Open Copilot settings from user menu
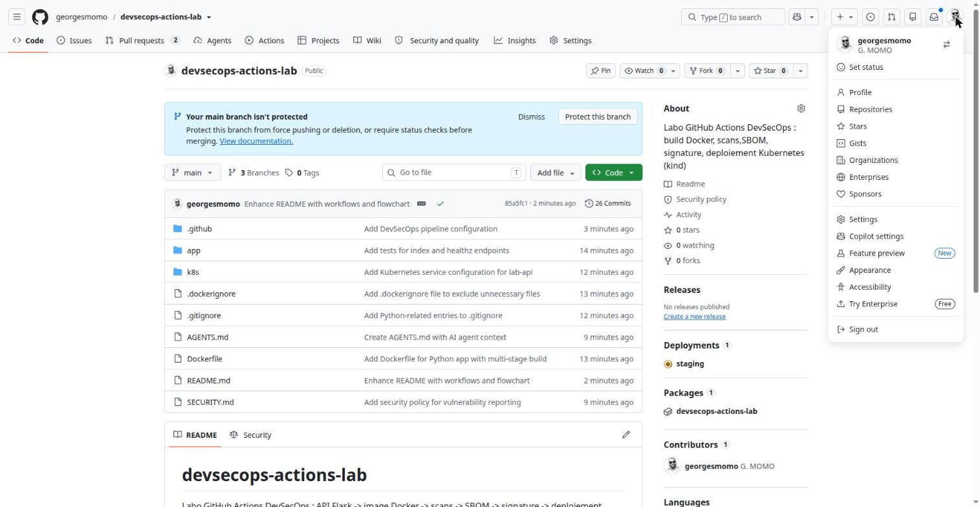Screen dimensions: 980x507 click(896, 236)
